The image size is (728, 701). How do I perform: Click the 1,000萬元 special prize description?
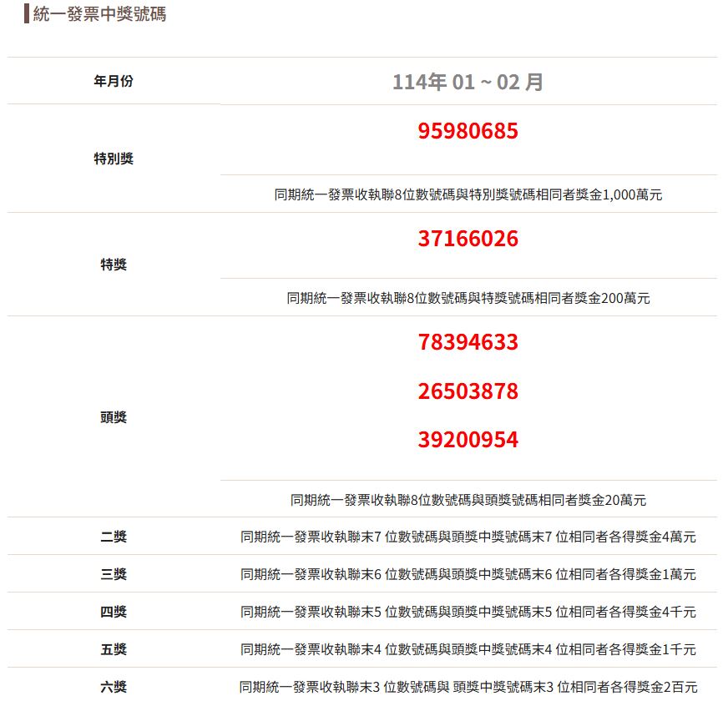point(468,194)
